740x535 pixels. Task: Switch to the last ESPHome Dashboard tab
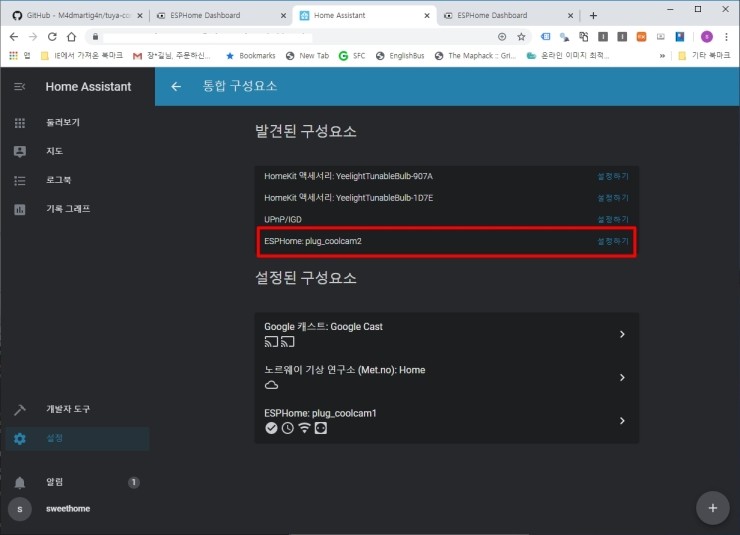tap(509, 16)
